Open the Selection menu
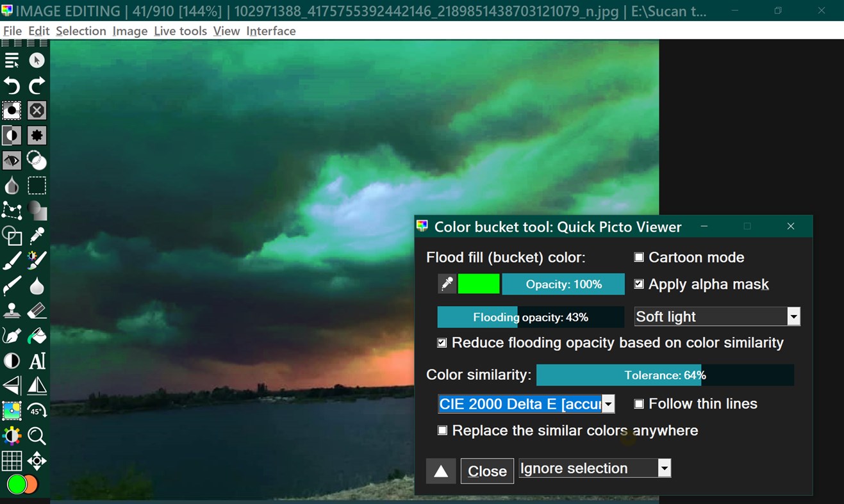844x504 pixels. (x=81, y=31)
